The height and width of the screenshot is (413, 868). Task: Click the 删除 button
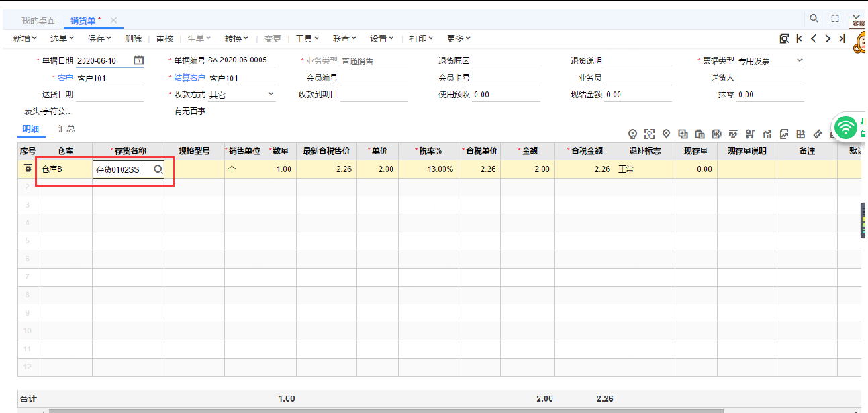pyautogui.click(x=133, y=39)
